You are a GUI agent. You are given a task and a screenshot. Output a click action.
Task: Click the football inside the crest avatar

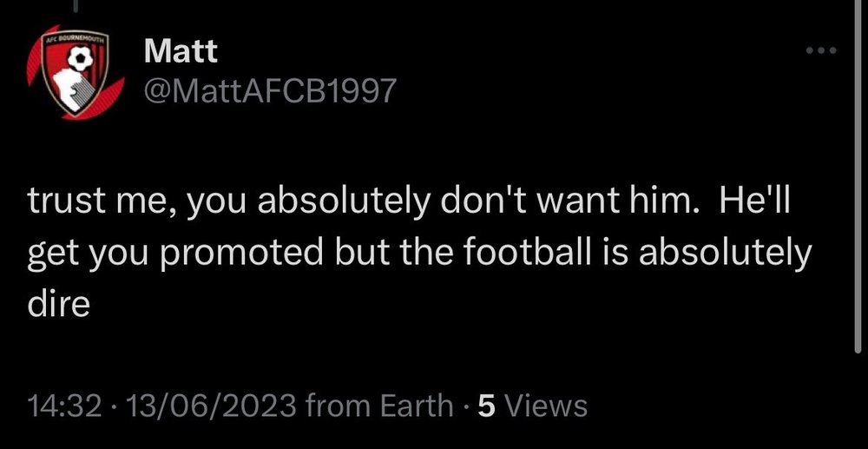tap(81, 59)
